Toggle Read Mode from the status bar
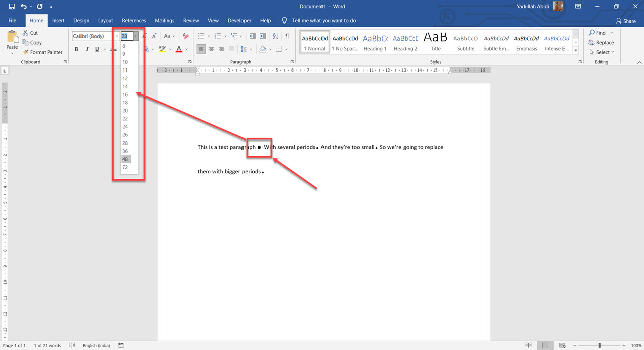644x350 pixels. click(x=528, y=345)
